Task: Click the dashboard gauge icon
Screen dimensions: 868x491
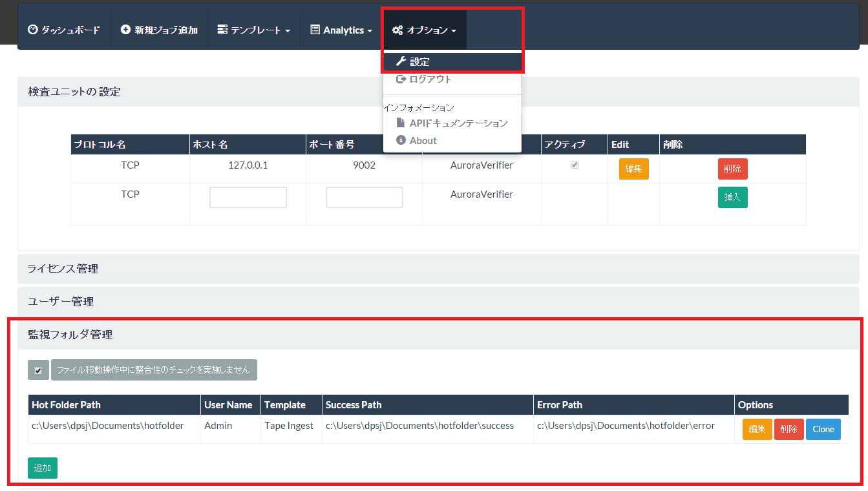Action: (x=33, y=30)
